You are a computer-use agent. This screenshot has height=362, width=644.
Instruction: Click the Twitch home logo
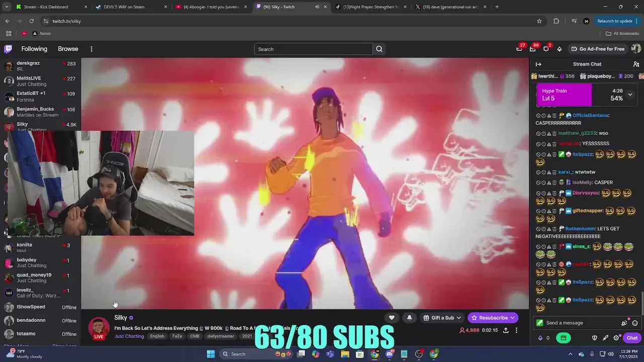[8, 49]
